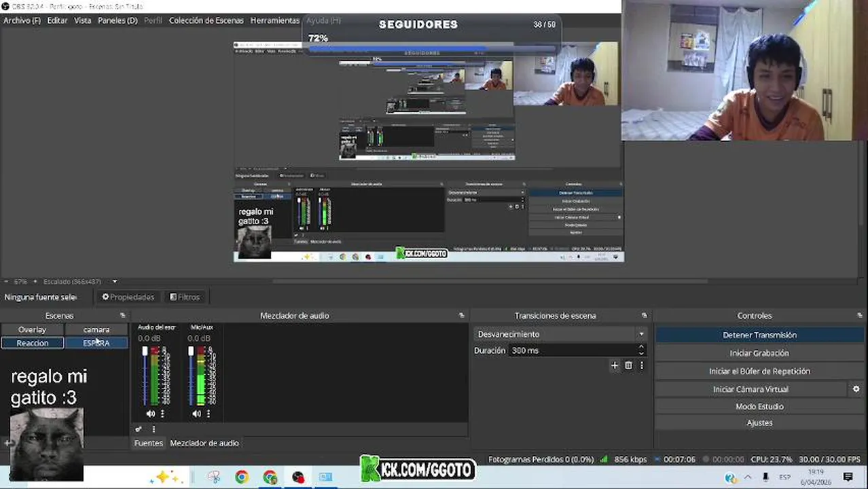The image size is (868, 489).
Task: Show hidden tray icons chevron
Action: click(x=748, y=477)
